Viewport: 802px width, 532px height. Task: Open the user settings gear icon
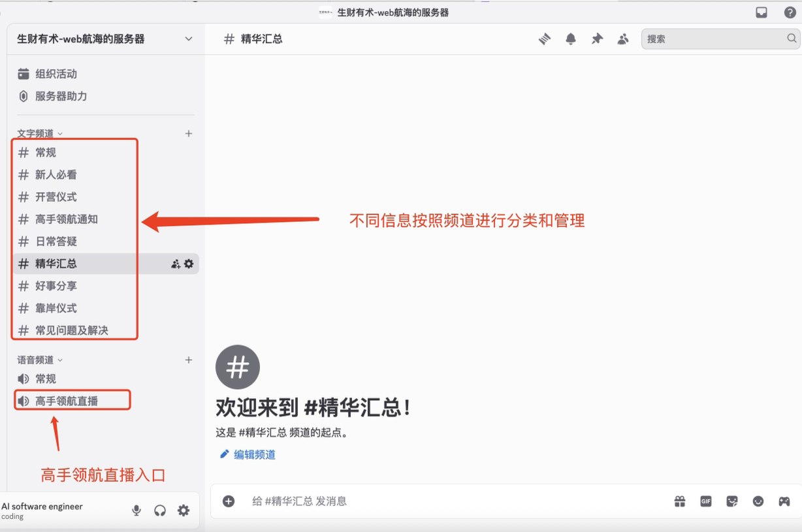click(x=184, y=510)
